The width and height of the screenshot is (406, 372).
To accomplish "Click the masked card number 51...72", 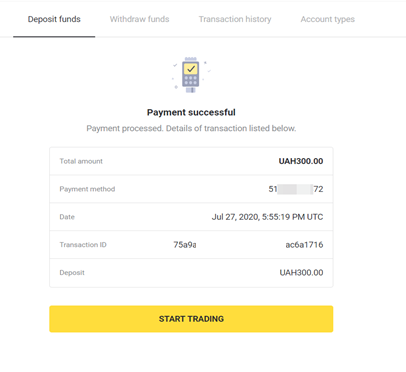I will click(x=296, y=189).
